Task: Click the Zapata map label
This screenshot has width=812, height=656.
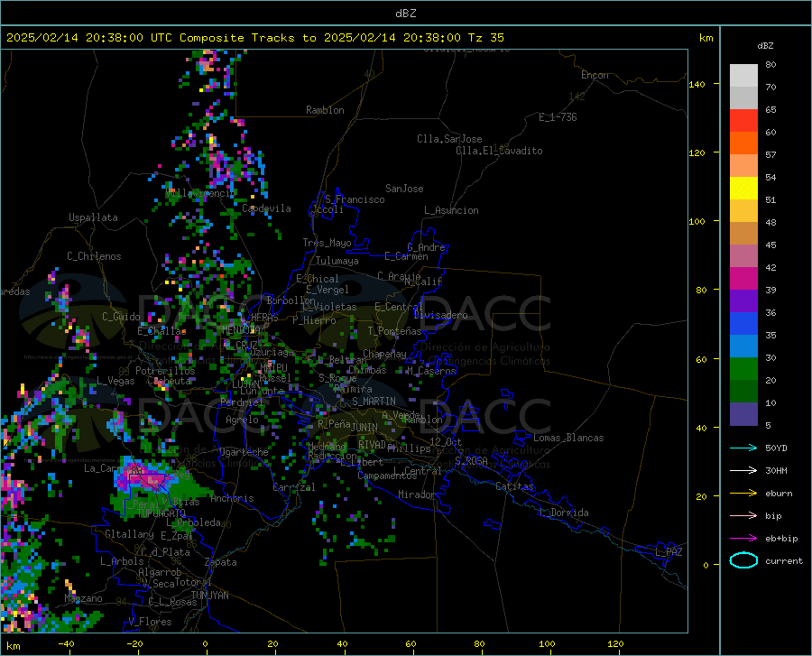Action: pos(221,562)
